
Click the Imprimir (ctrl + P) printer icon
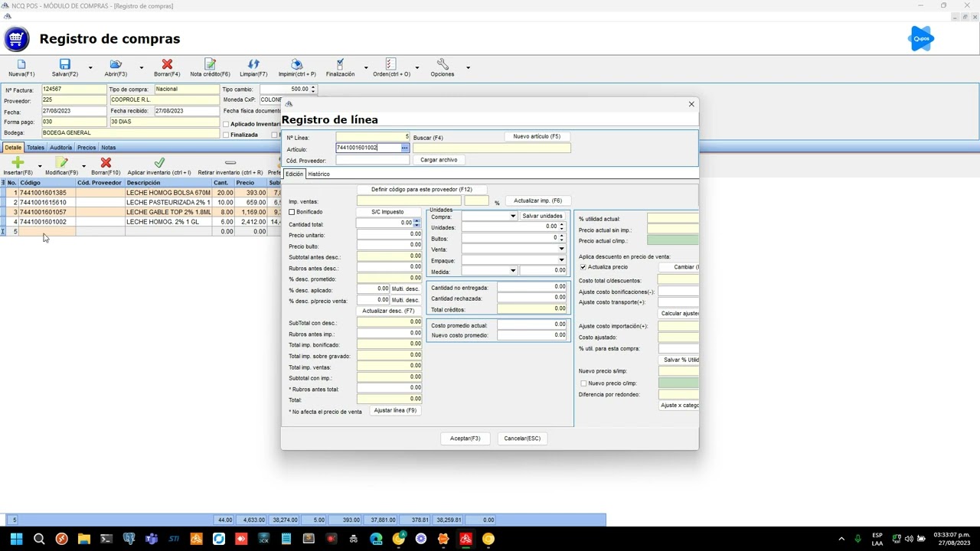point(297,65)
